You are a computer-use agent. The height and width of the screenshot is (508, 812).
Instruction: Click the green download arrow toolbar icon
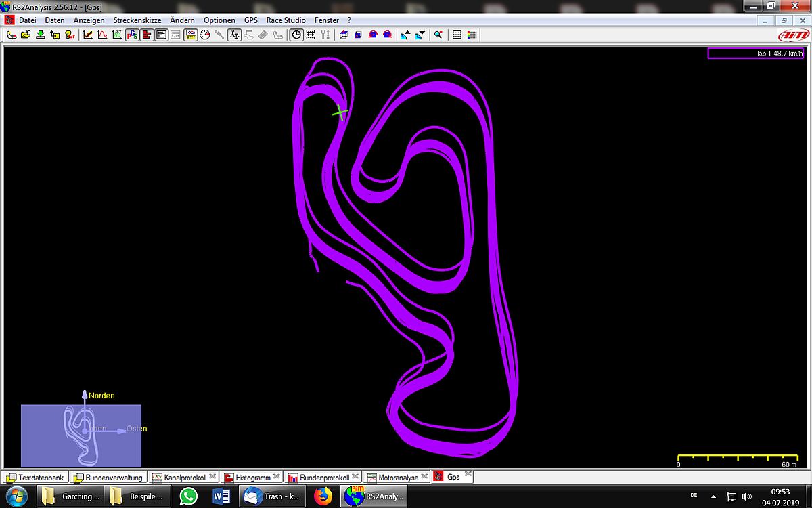pyautogui.click(x=41, y=35)
